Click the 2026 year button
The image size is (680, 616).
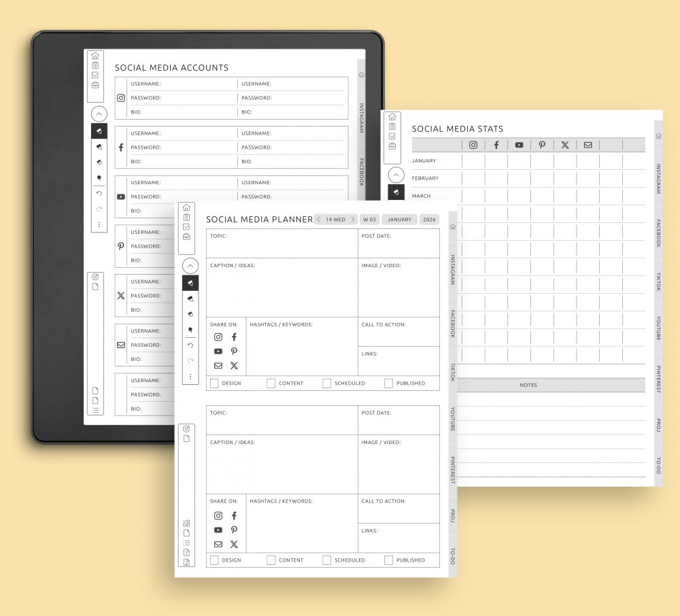click(428, 219)
